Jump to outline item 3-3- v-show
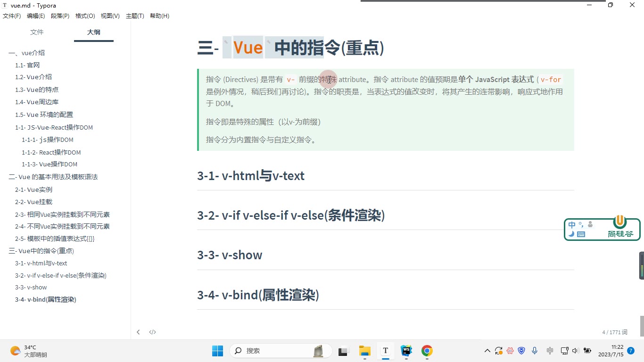This screenshot has width=644, height=362. [31, 287]
